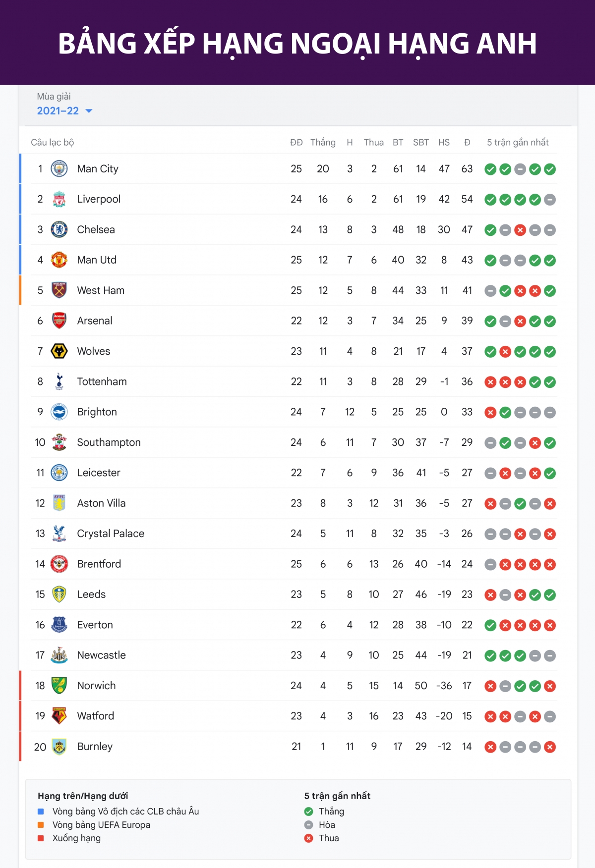Viewport: 595px width, 868px height.
Task: Click the Liverpool club crest
Action: click(x=59, y=199)
